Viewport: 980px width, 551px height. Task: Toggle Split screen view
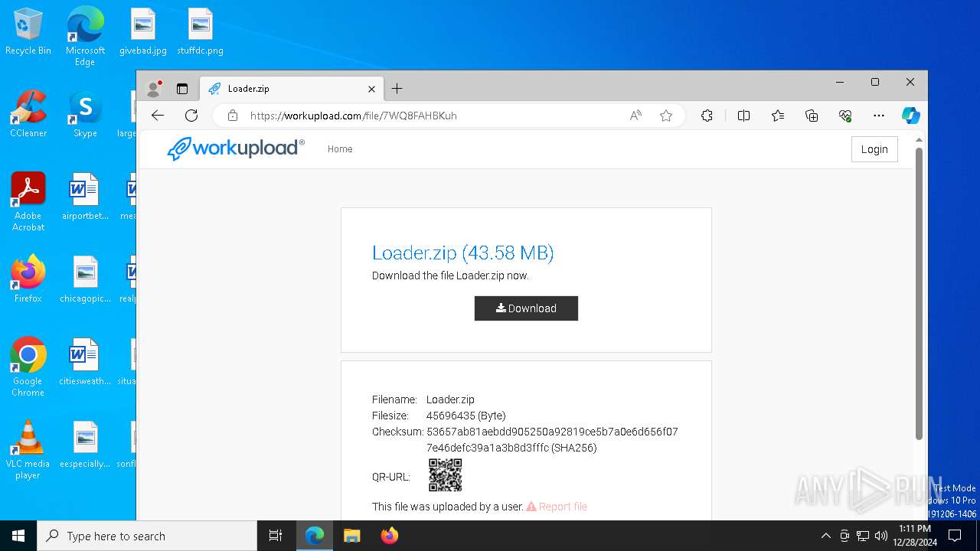pyautogui.click(x=743, y=116)
